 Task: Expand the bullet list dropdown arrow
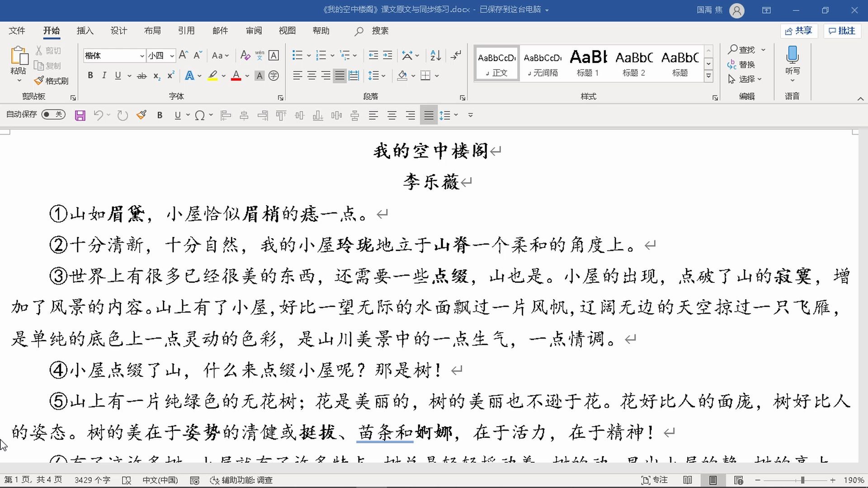click(x=309, y=56)
